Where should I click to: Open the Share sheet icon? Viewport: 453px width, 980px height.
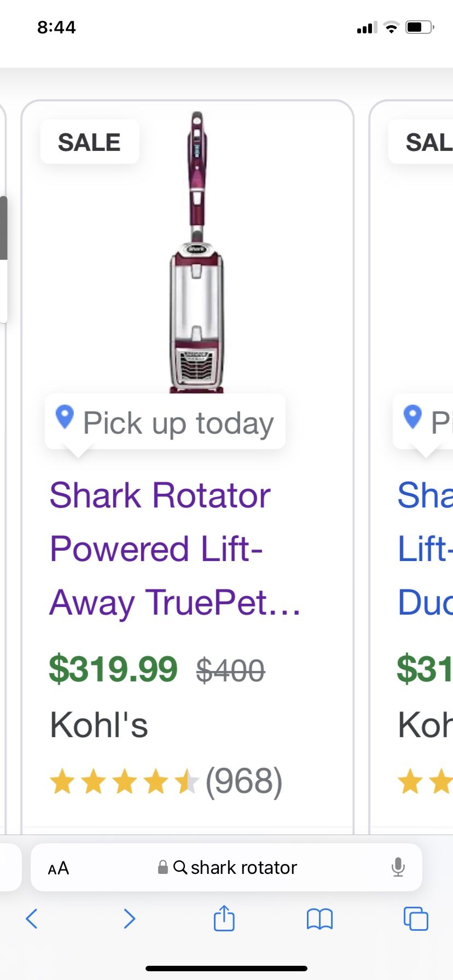224,918
